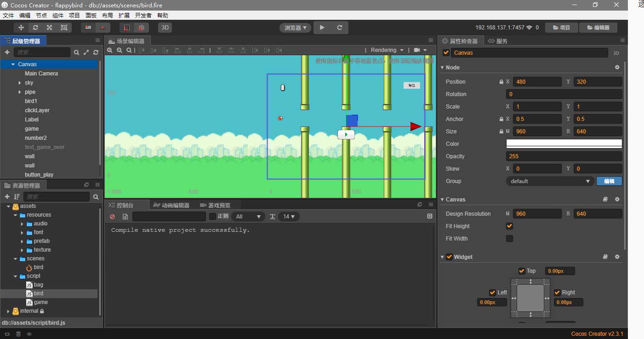644x339 pixels.
Task: Click the white Color swatch
Action: coord(564,144)
